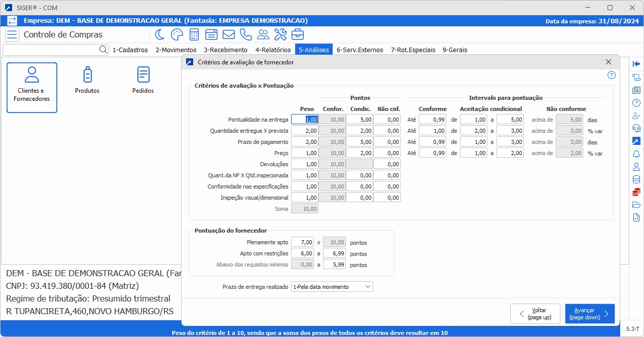Click the Voltar (page up) button

(x=535, y=314)
